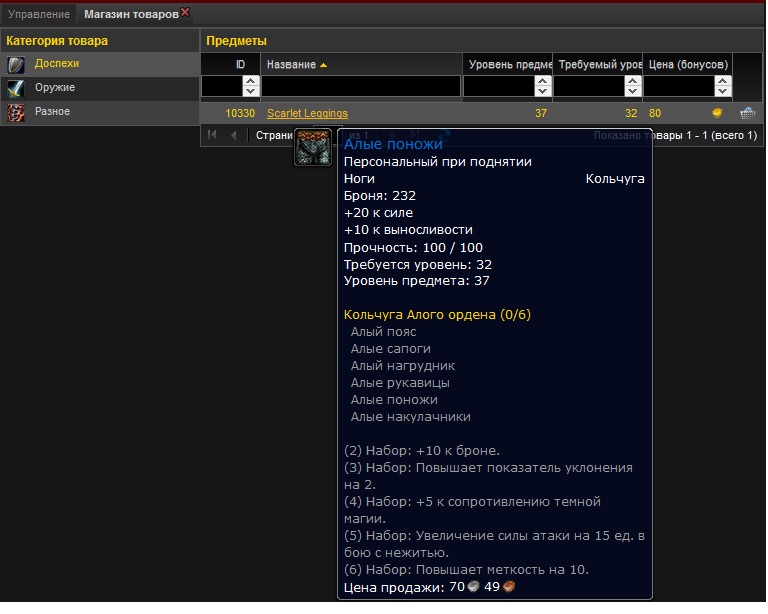768x614 pixels.
Task: Click the miscellaneous category icon
Action: tap(16, 112)
